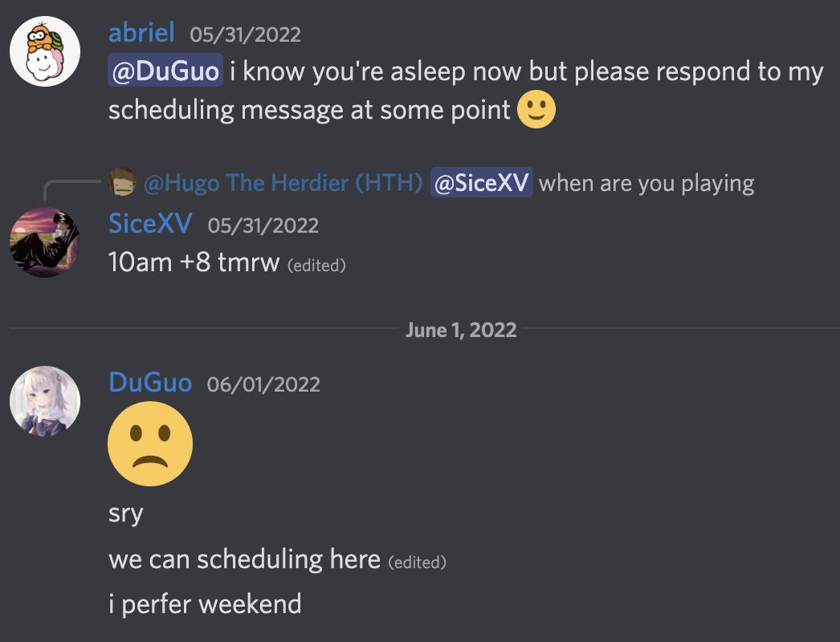The height and width of the screenshot is (642, 840).
Task: Open DuGuo's anime avatar
Action: (x=45, y=401)
